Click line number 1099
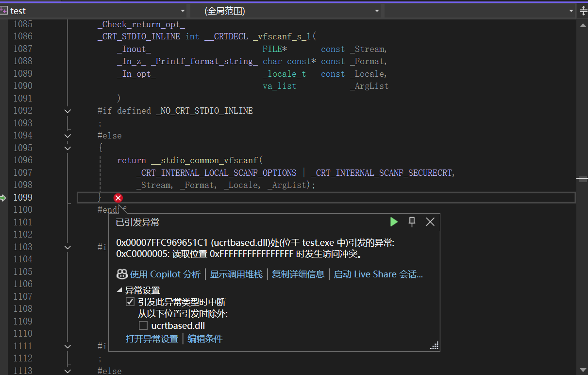This screenshot has height=375, width=588. click(22, 197)
